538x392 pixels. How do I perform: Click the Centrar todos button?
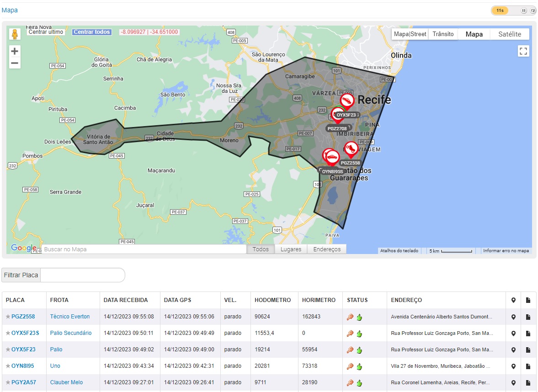click(x=91, y=32)
